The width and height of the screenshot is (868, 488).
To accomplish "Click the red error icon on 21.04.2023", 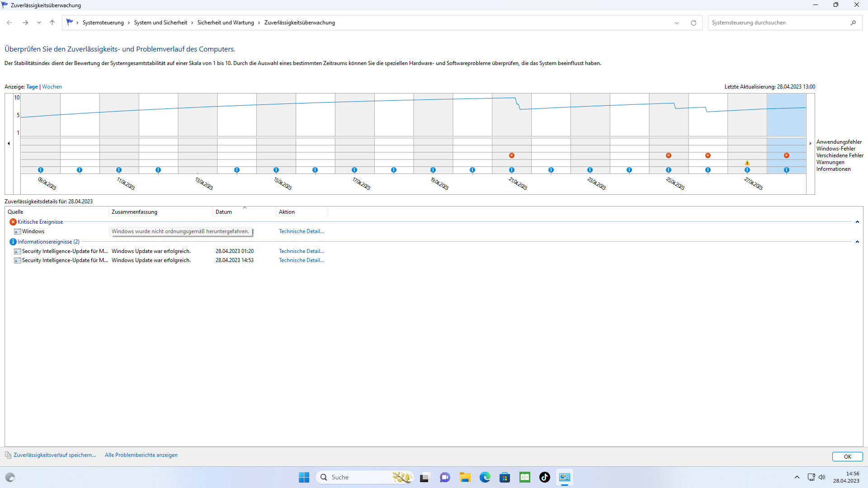I will 512,155.
